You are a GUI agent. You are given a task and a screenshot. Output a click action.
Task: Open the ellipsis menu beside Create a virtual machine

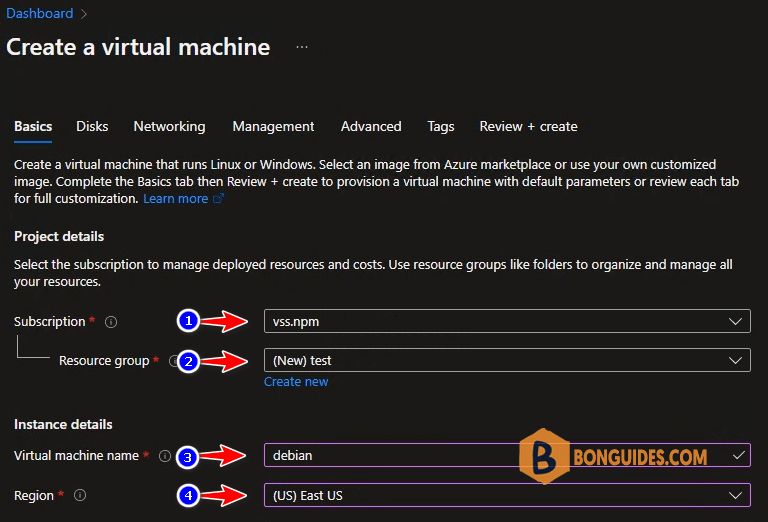click(x=302, y=47)
